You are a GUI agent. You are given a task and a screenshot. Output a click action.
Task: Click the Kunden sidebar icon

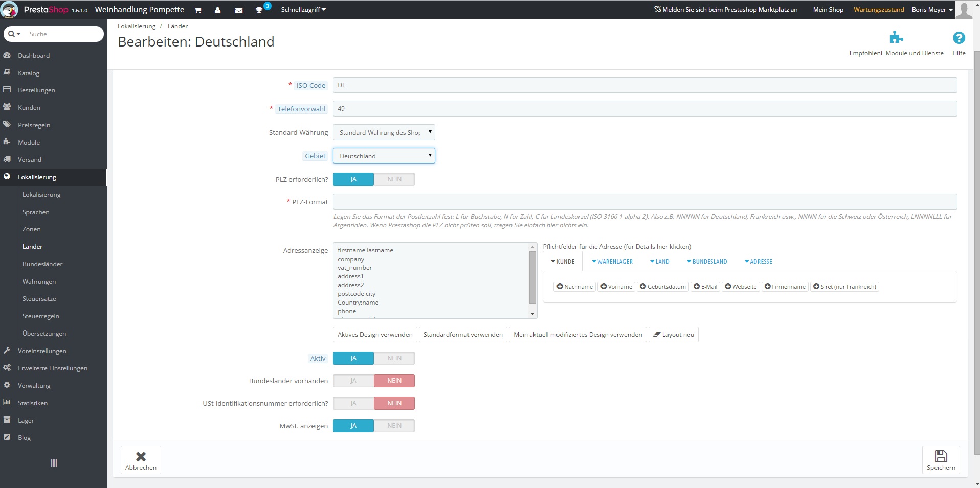coord(7,107)
